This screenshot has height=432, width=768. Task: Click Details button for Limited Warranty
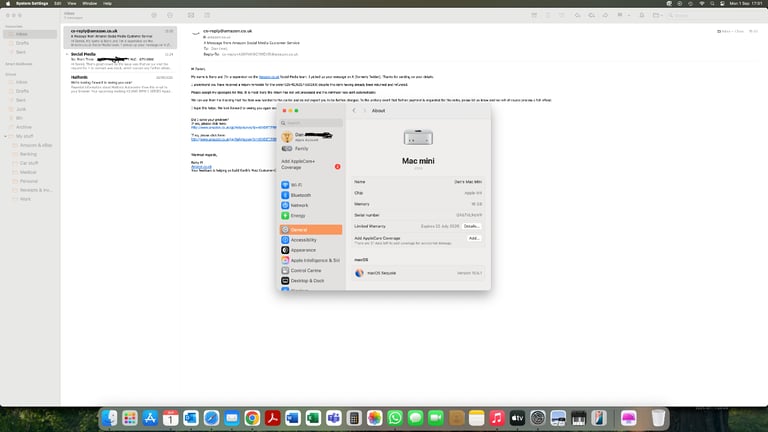(472, 226)
